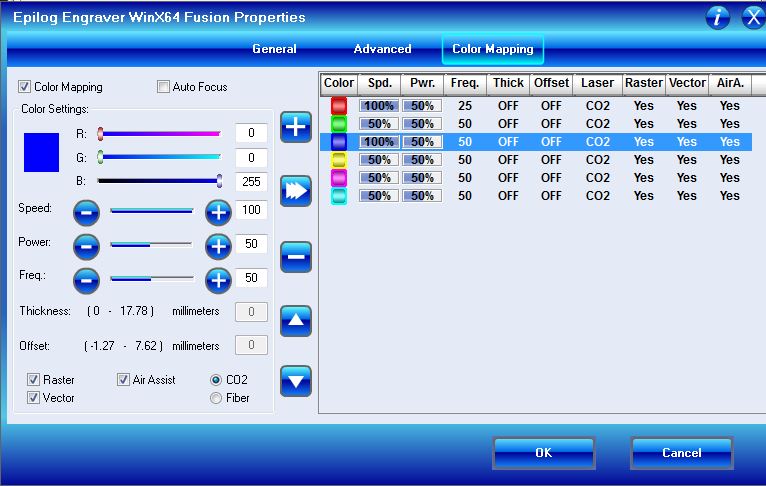Select the yellow color swatch row

[536, 160]
